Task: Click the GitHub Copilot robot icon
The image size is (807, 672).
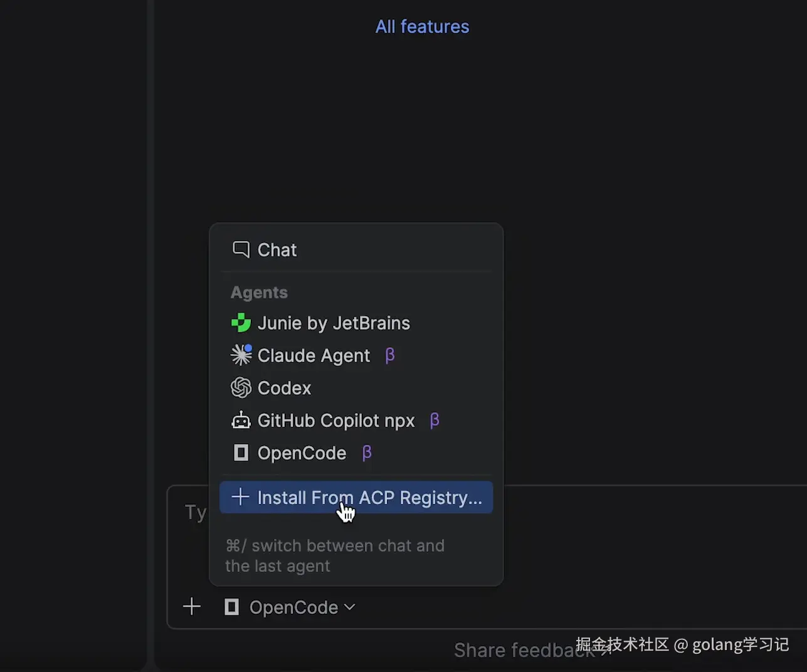Action: (241, 421)
